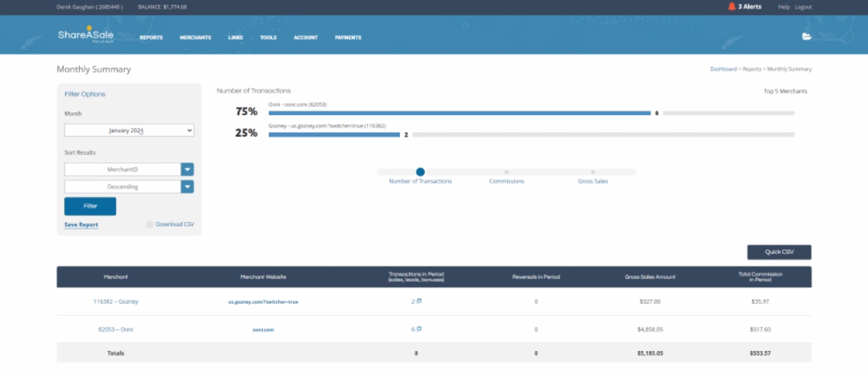Open the Account menu
This screenshot has height=378, width=868.
click(x=306, y=37)
